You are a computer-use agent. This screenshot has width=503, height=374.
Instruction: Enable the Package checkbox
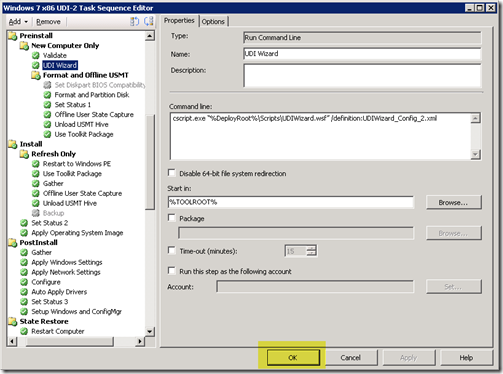172,218
